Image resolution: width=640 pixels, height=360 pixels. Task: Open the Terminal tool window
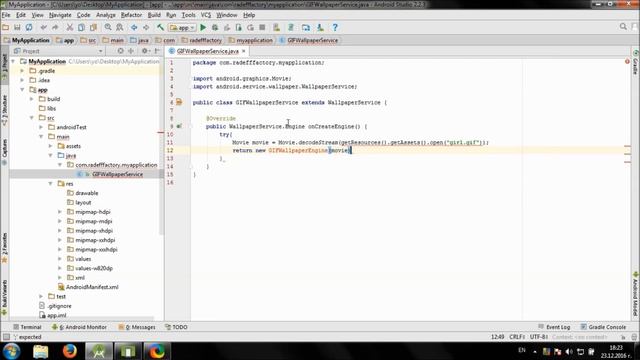tap(27, 327)
